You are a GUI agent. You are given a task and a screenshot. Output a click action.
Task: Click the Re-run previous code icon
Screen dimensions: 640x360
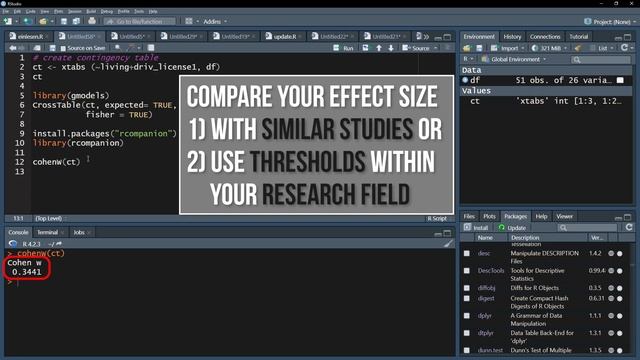click(365, 48)
